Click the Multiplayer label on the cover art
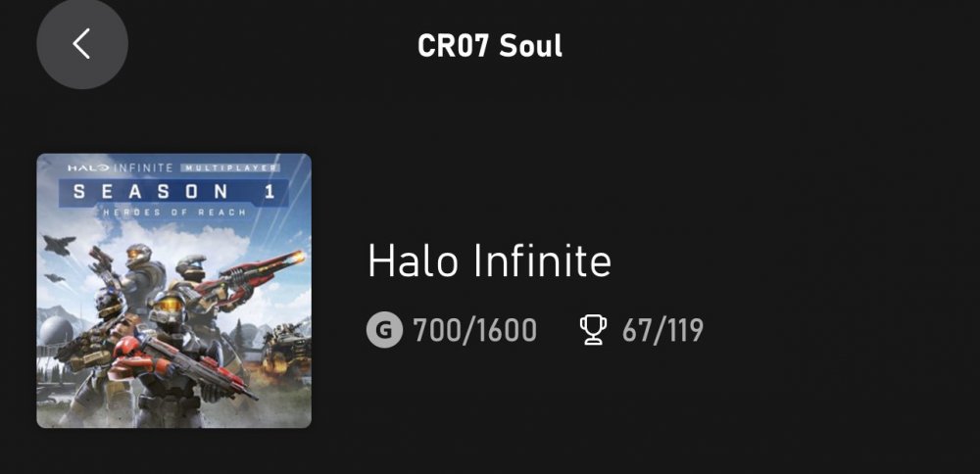Viewport: 980px width, 474px height. (231, 167)
